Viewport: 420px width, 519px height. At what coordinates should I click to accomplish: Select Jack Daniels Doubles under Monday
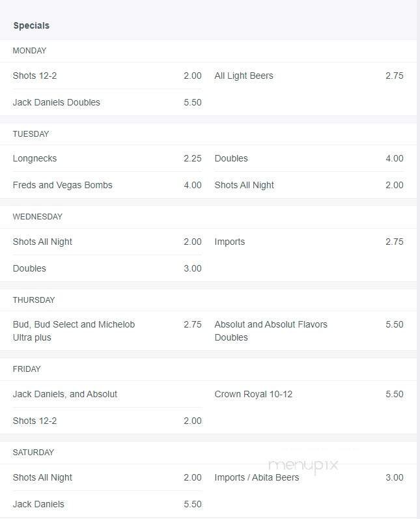[57, 102]
